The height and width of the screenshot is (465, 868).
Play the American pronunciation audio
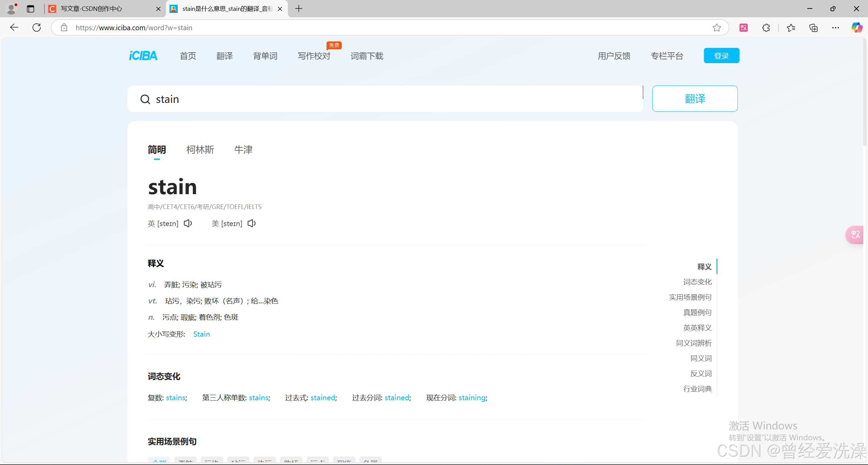[252, 223]
